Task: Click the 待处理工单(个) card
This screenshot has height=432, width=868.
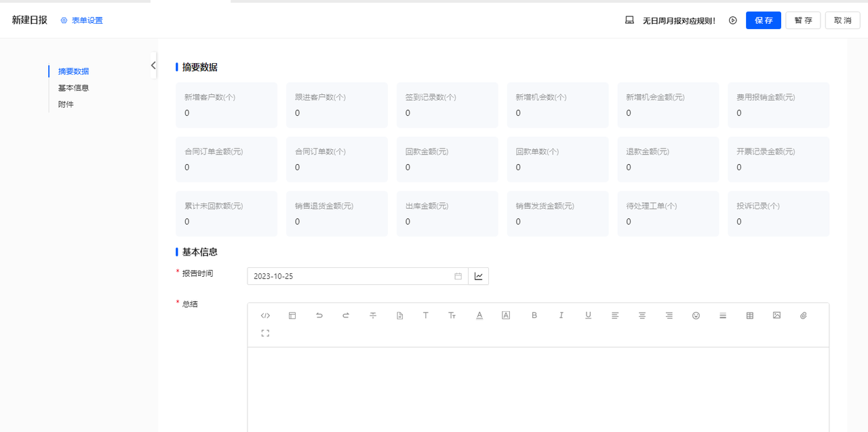Action: pyautogui.click(x=668, y=214)
